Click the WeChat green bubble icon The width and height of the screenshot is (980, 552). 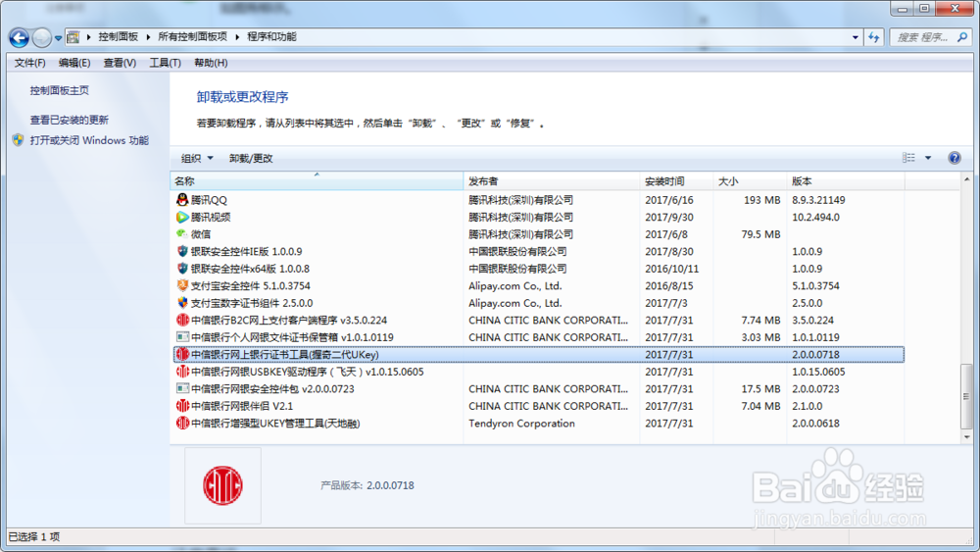(182, 234)
